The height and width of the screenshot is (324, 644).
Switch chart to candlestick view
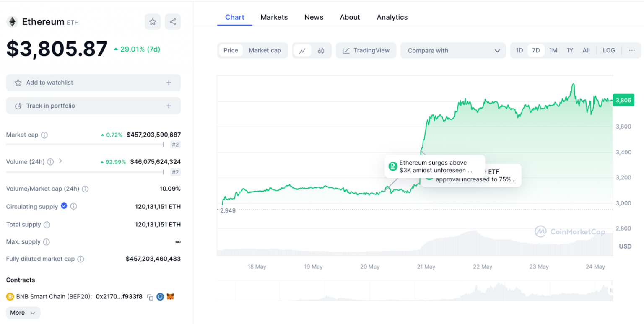coord(321,50)
